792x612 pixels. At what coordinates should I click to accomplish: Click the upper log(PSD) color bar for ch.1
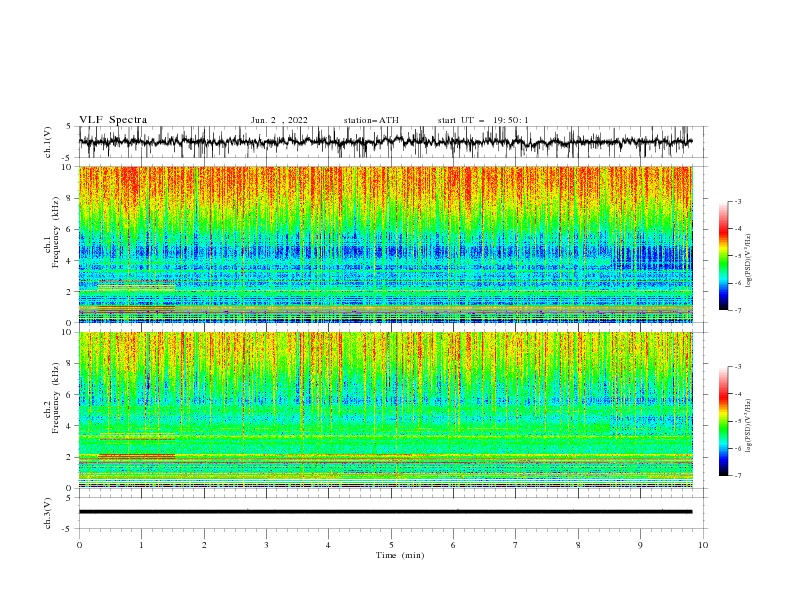[723, 256]
